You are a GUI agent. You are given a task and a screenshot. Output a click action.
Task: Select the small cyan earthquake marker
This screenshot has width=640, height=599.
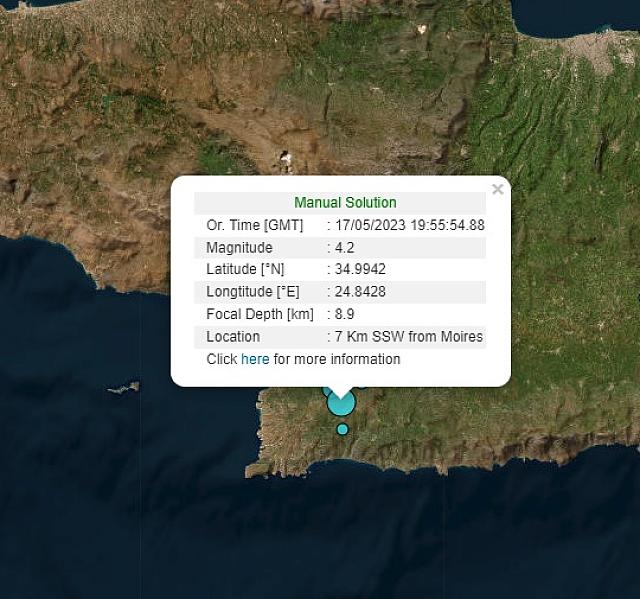pyautogui.click(x=342, y=429)
